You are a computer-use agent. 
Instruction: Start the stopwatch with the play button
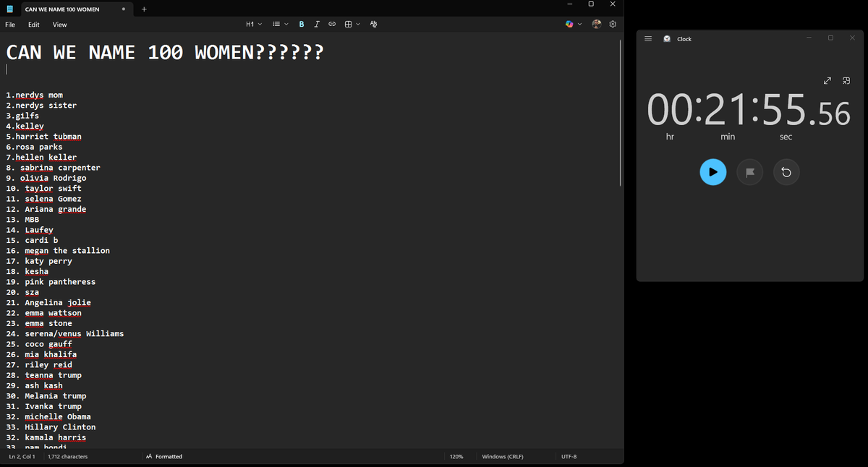pos(713,172)
